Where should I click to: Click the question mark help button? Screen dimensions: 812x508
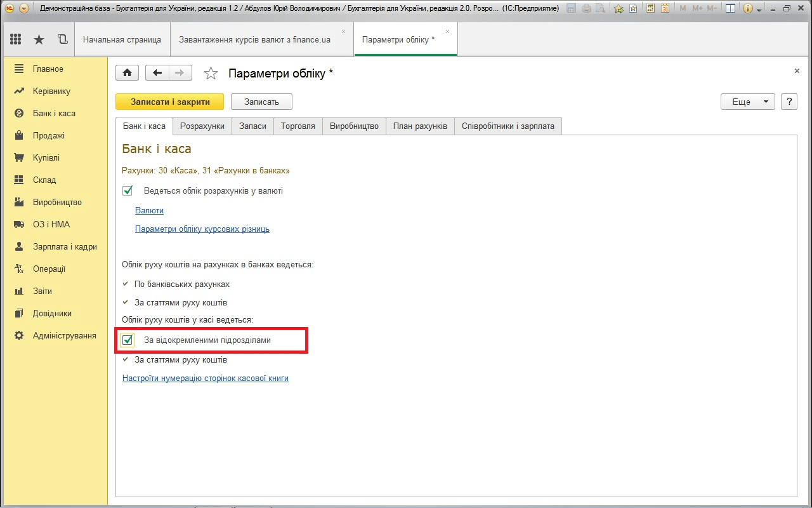pos(789,102)
